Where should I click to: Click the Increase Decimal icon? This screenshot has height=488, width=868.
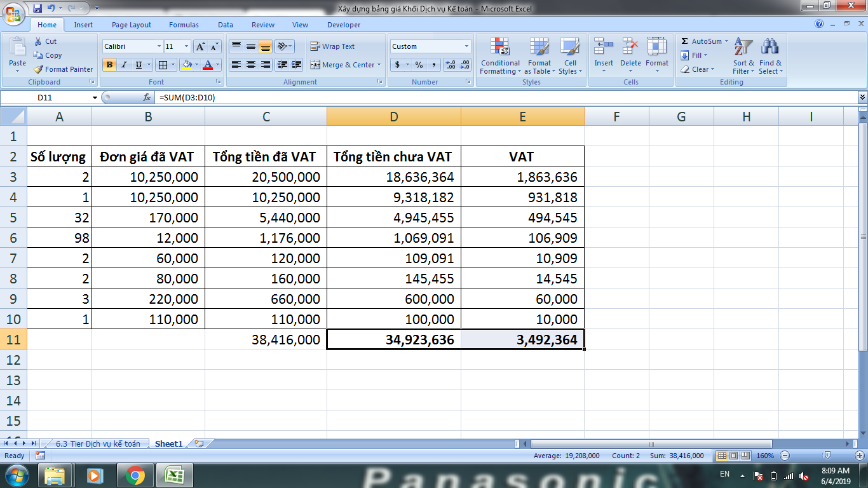[x=450, y=65]
